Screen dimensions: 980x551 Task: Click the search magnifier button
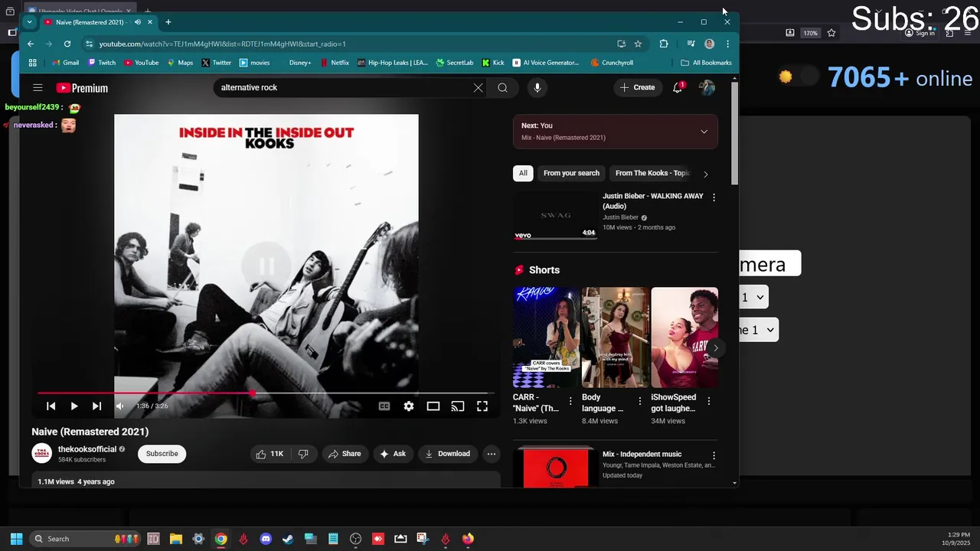(x=502, y=87)
